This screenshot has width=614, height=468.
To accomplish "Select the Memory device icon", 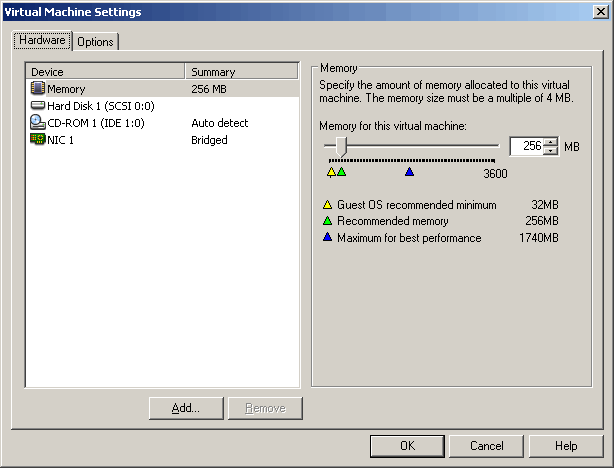I will click(38, 89).
